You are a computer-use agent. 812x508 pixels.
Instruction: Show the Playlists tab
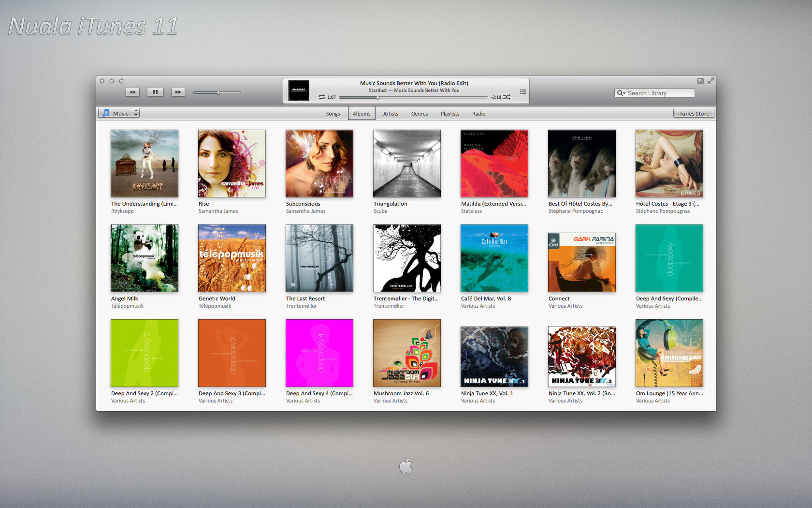click(450, 114)
